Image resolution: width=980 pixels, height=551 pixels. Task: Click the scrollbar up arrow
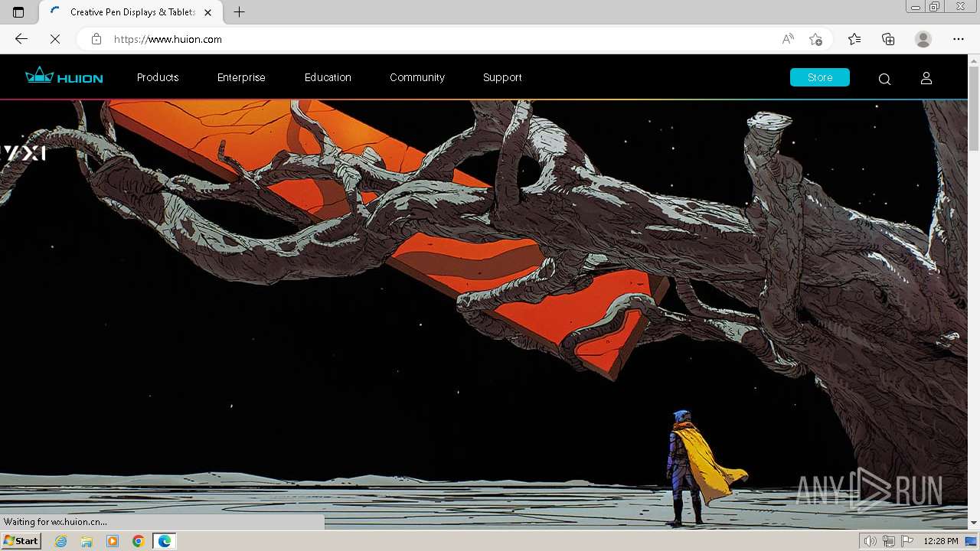coord(974,61)
